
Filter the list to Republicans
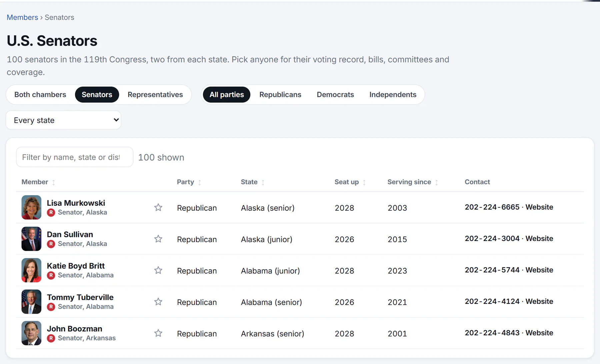[280, 95]
